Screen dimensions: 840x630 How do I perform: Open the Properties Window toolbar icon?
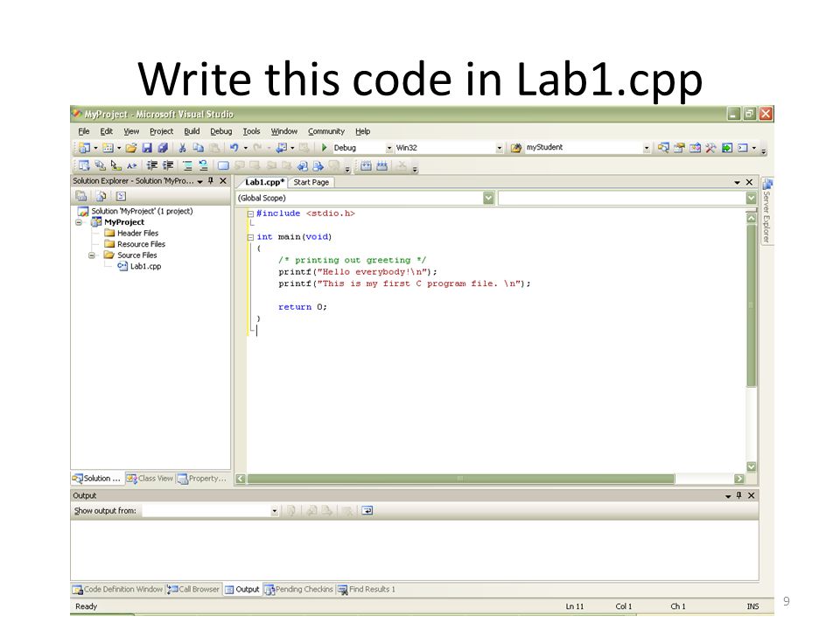pos(679,148)
